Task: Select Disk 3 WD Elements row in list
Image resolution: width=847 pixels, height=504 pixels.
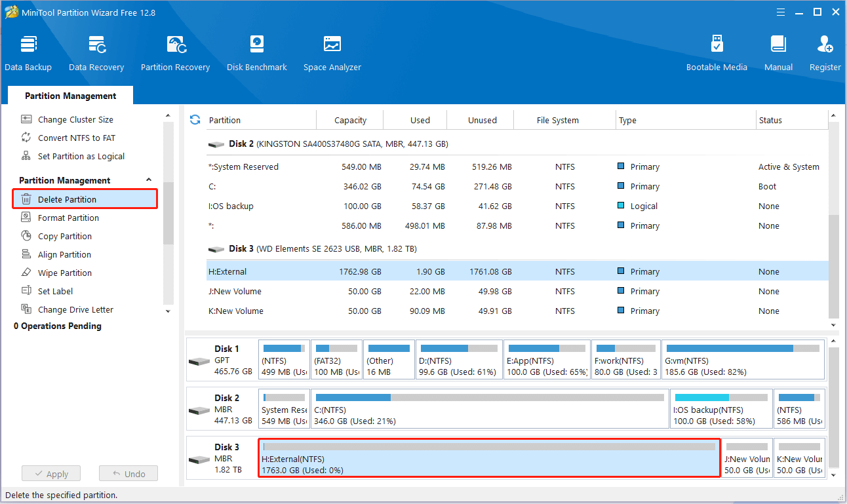Action: (x=517, y=248)
